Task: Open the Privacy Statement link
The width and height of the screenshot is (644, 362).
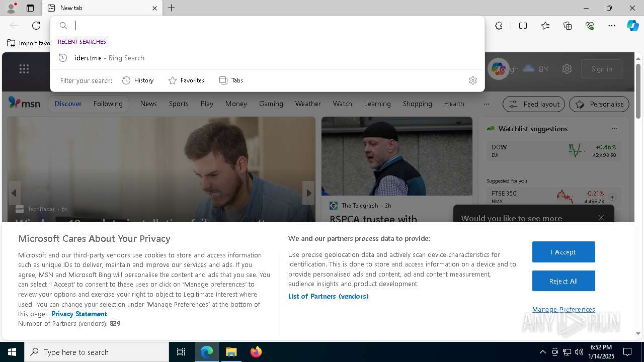Action: point(79,314)
